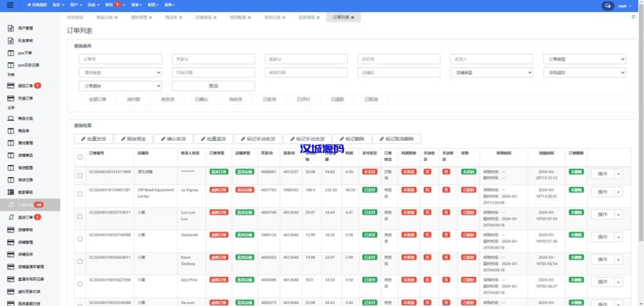Click the 借贷记录 sidebar icon
644x306 pixels.
tap(11, 179)
